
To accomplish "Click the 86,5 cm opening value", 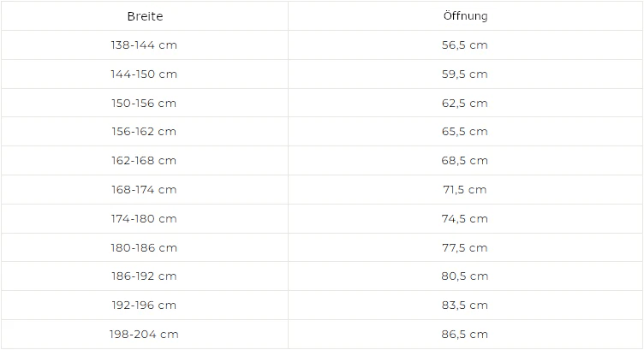I will [465, 335].
